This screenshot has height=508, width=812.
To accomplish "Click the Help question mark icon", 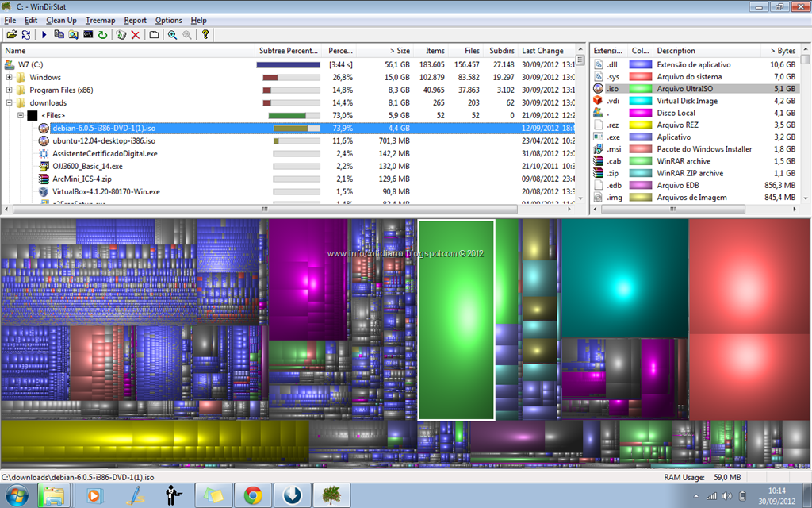I will 206,36.
